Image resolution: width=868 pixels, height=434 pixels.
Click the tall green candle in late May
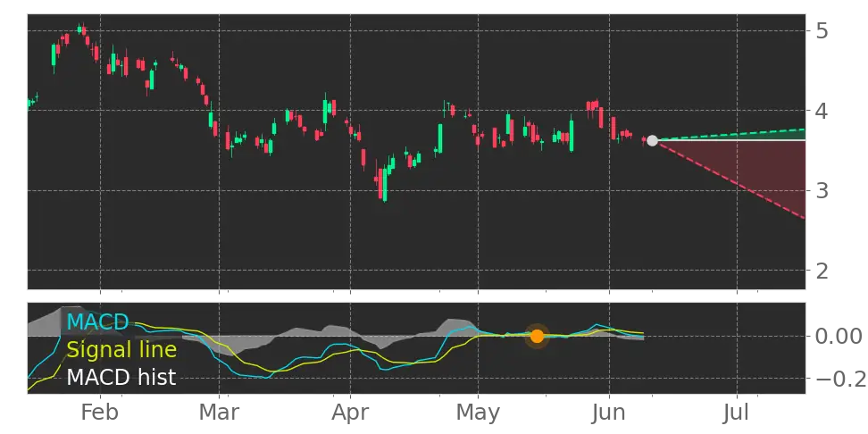tap(572, 133)
